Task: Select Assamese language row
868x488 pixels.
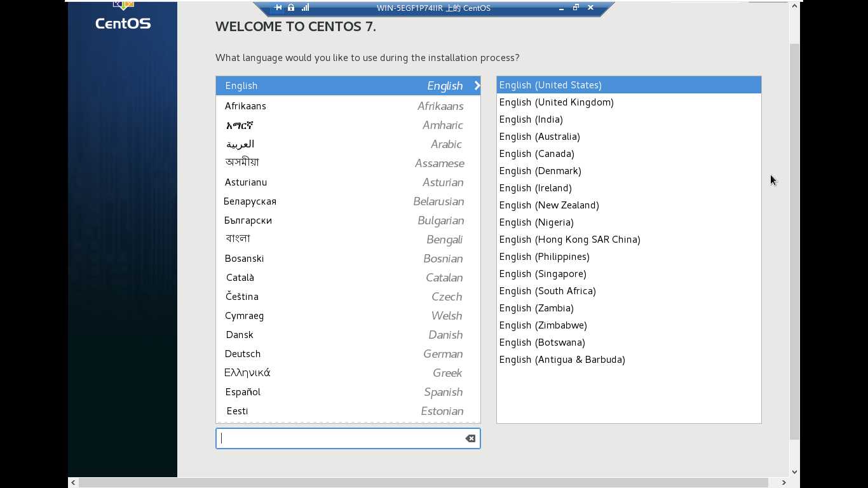Action: pyautogui.click(x=348, y=163)
